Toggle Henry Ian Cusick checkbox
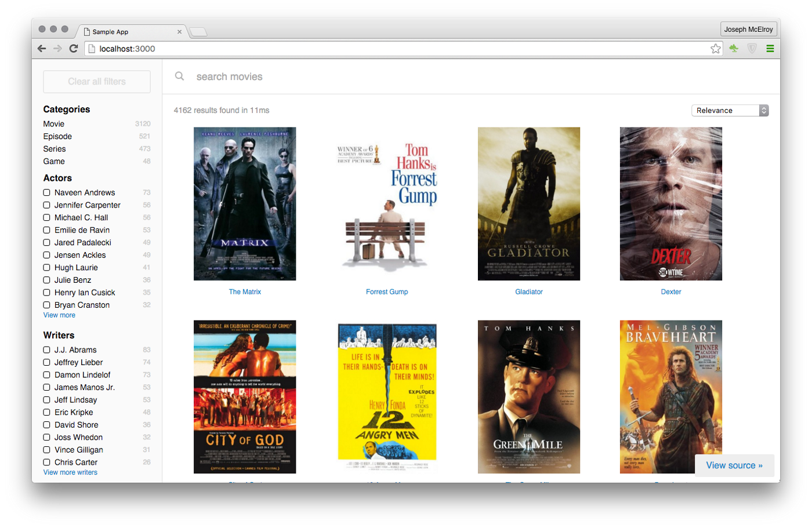Screen dimensions: 812x528 tap(47, 293)
